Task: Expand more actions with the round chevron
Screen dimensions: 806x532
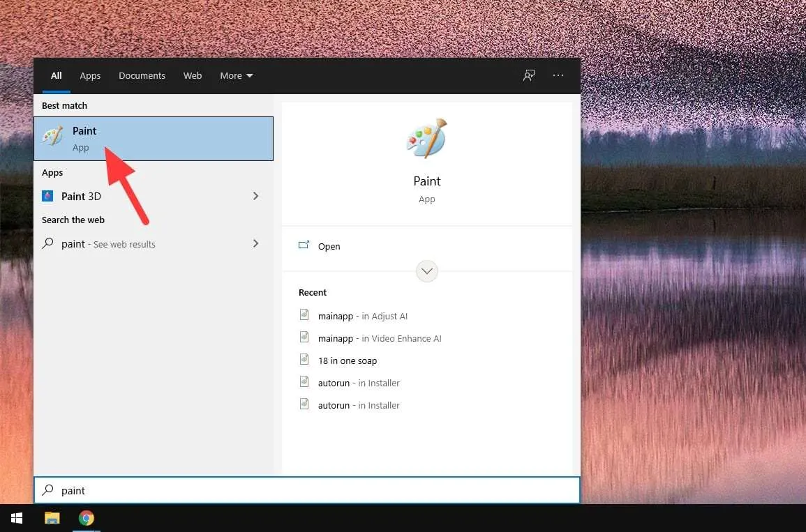Action: [x=426, y=271]
